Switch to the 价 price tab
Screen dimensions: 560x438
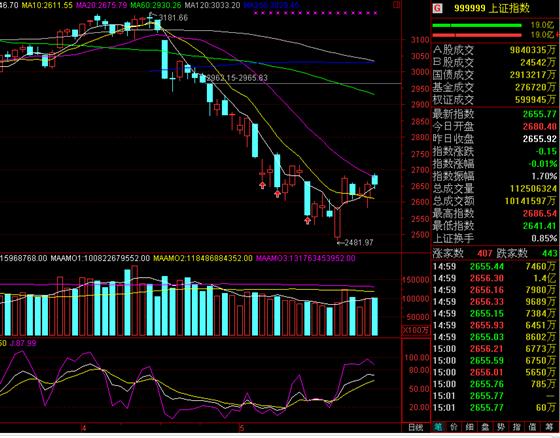[454, 427]
